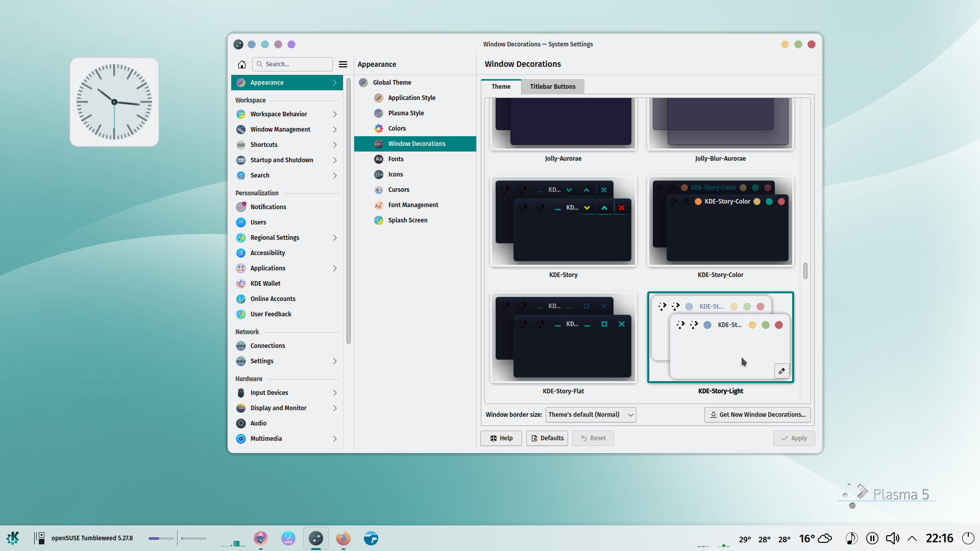Click Get New Window Decorations button

coord(757,415)
